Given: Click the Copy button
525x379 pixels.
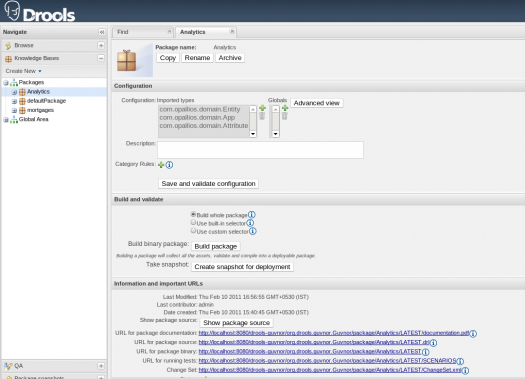Looking at the screenshot, I should [168, 58].
